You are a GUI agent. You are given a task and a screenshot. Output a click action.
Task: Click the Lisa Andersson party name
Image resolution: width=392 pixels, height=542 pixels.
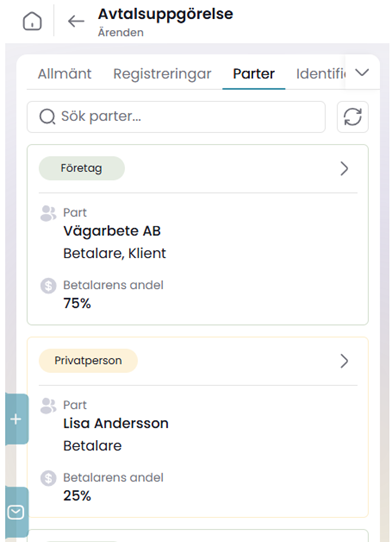coord(116,423)
